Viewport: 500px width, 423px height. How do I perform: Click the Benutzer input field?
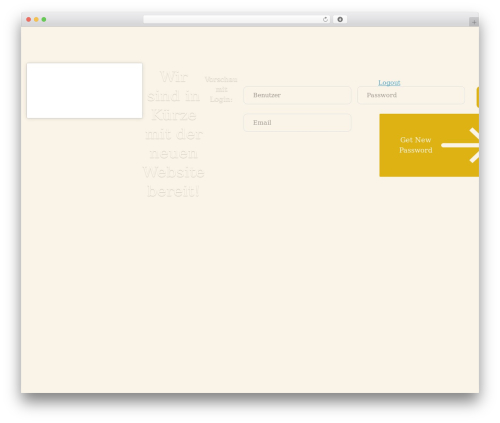297,95
